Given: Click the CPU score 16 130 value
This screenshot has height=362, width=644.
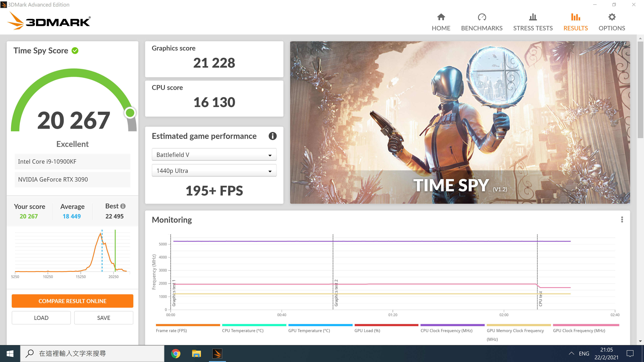Looking at the screenshot, I should pos(214,102).
